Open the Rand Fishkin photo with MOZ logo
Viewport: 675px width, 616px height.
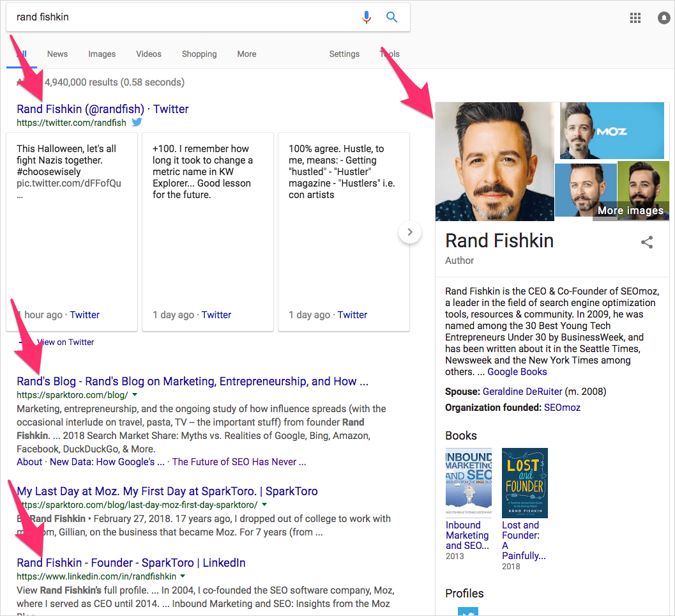coord(612,130)
